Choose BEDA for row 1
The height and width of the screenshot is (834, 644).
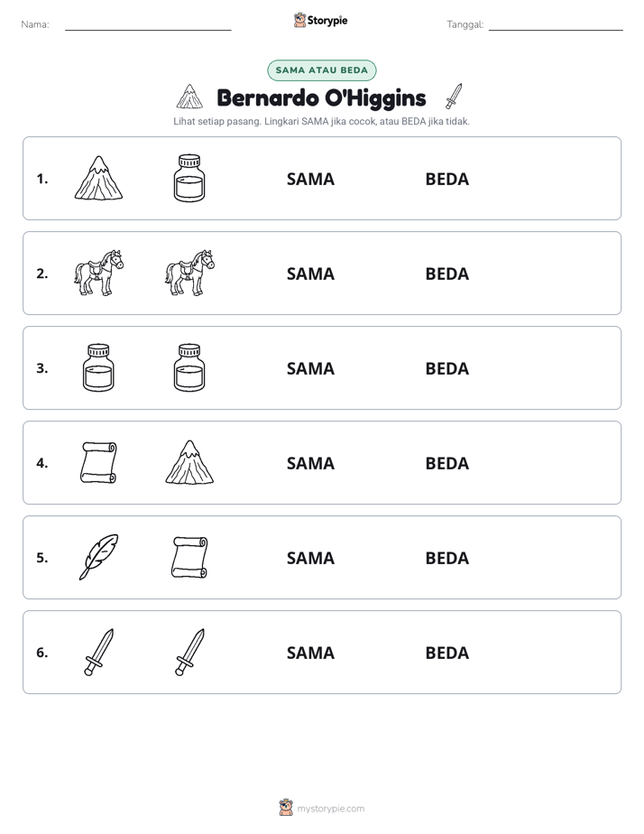447,180
